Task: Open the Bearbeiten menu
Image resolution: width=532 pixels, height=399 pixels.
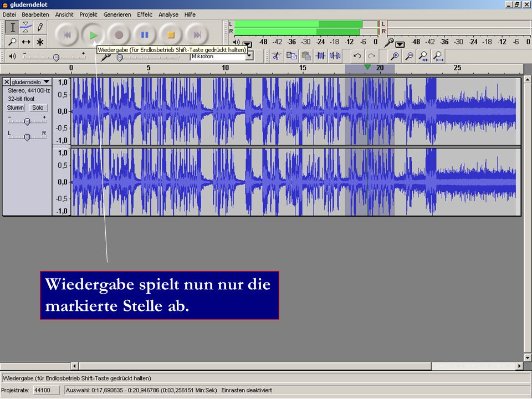Action: pos(35,14)
